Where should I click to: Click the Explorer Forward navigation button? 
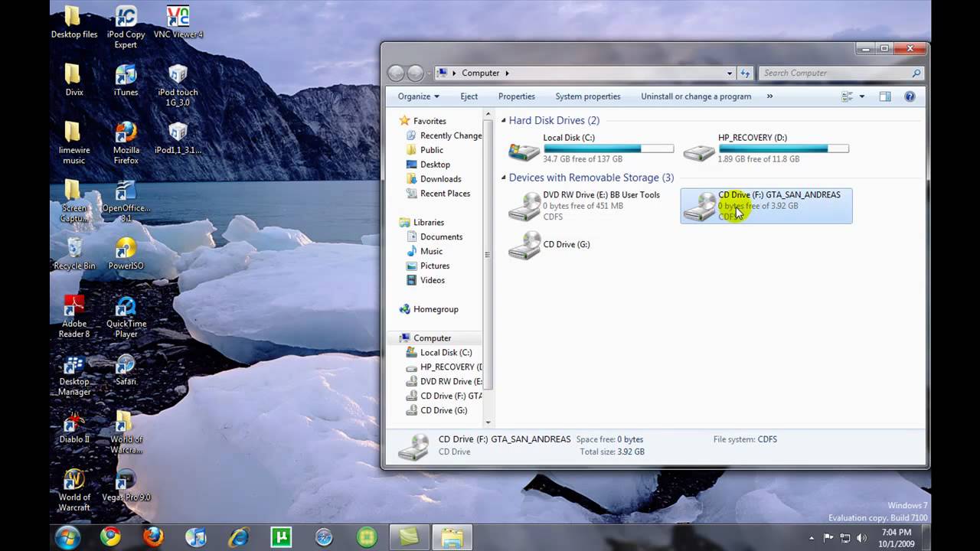point(415,73)
